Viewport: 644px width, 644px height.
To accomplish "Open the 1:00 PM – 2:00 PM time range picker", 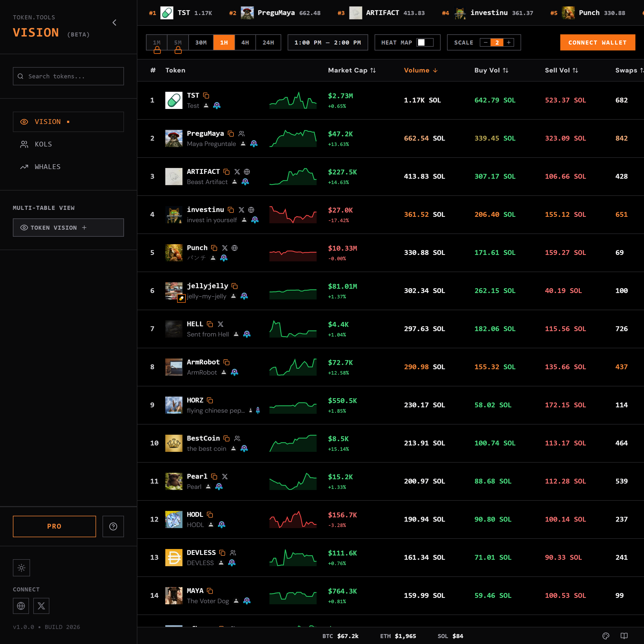I will coord(328,42).
